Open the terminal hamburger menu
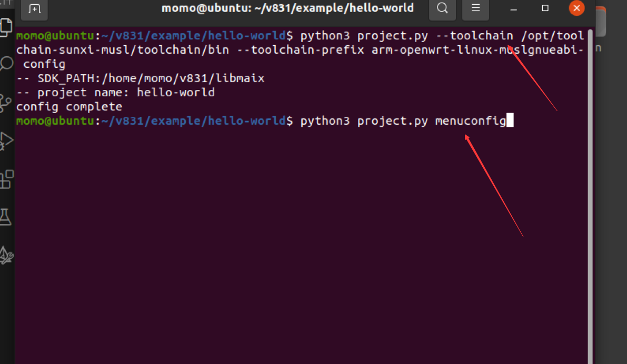The width and height of the screenshot is (627, 364). point(475,8)
